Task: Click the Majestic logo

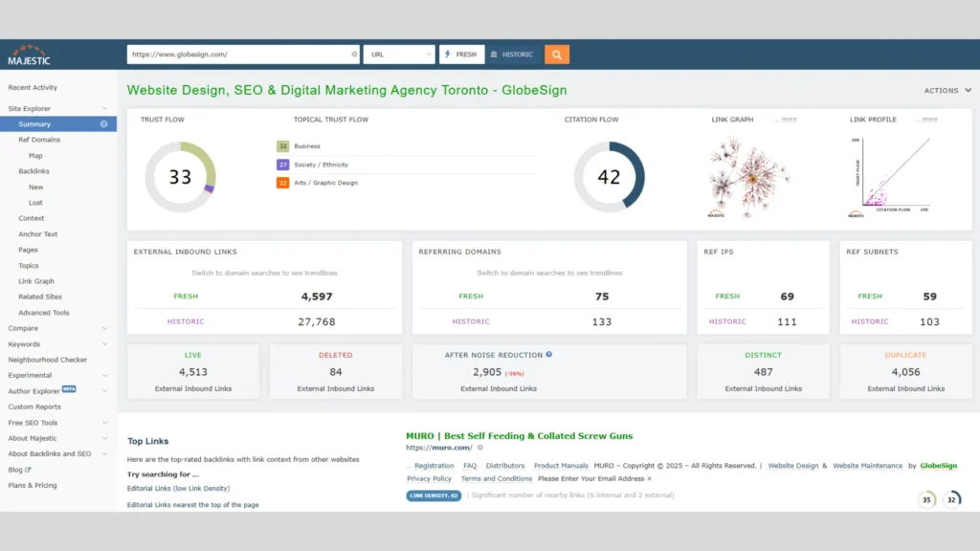Action: [29, 55]
